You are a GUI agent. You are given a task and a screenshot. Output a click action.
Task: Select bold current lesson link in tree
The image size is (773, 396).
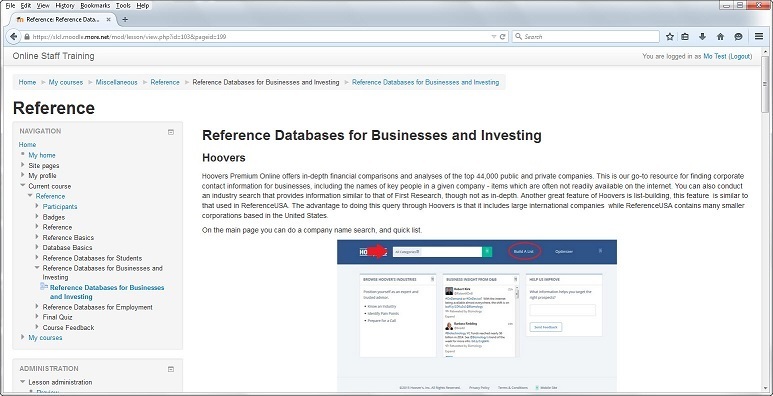tap(107, 292)
